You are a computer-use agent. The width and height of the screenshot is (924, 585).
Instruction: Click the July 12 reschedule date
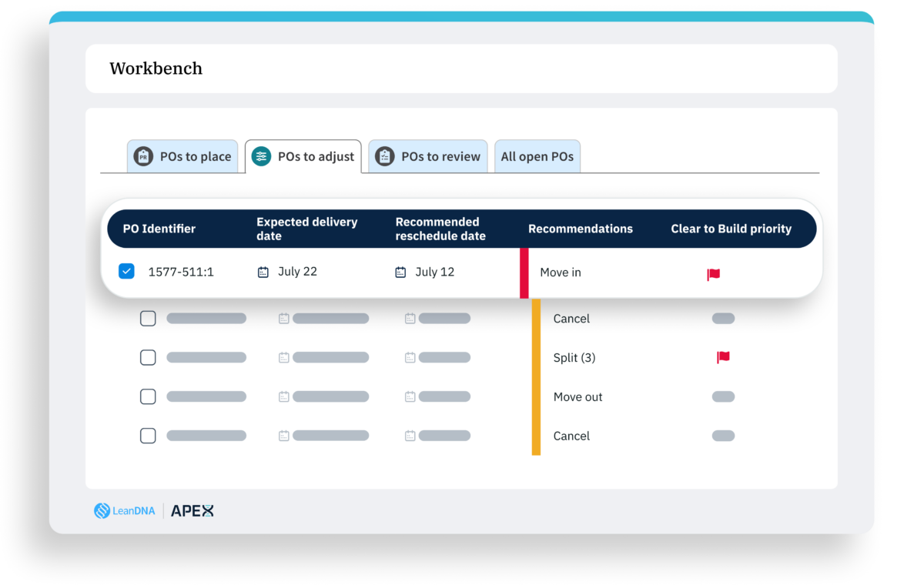click(434, 272)
